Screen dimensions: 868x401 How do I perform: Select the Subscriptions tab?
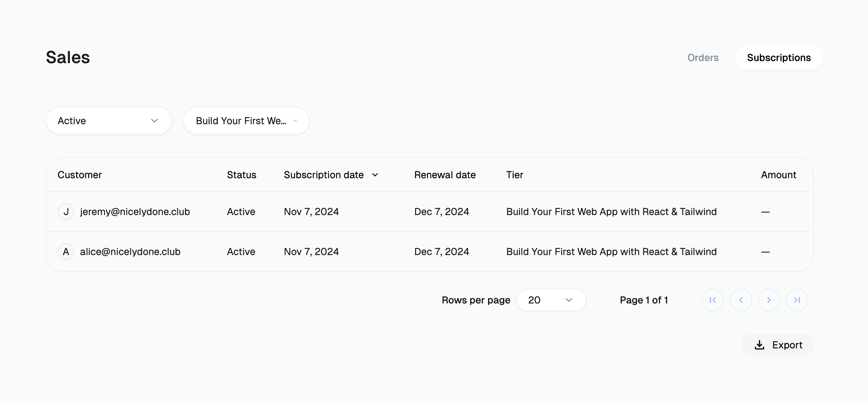click(778, 58)
